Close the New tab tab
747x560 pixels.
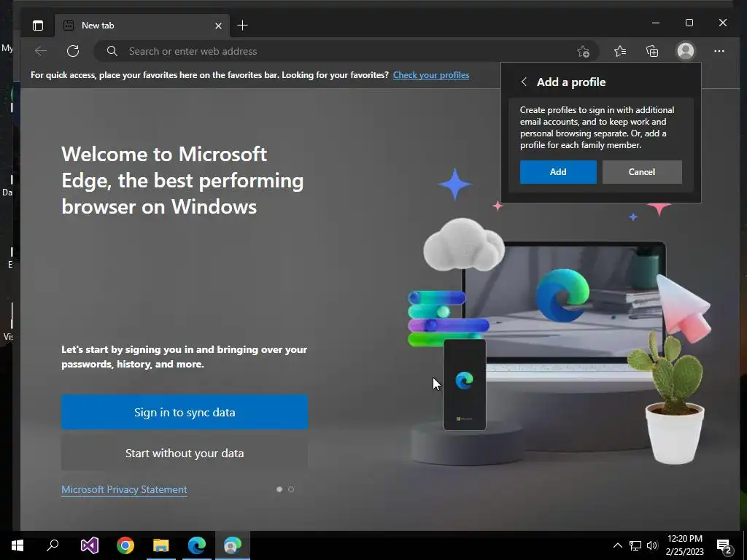[x=218, y=26]
